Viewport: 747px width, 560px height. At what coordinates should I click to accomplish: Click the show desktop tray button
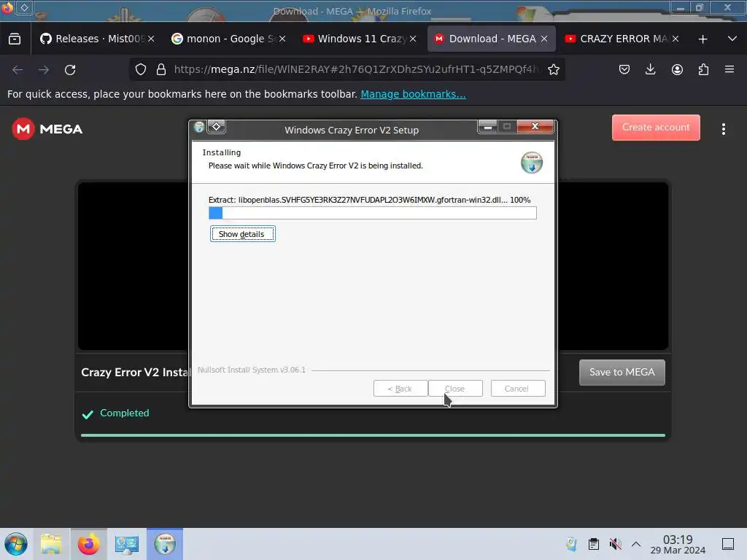(728, 544)
